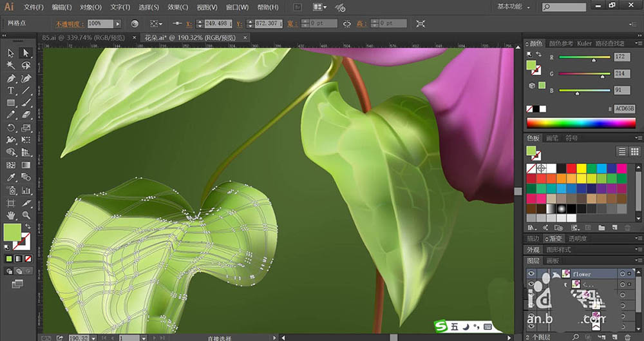Pick the Pen tool in toolbox
The width and height of the screenshot is (644, 341).
[11, 78]
